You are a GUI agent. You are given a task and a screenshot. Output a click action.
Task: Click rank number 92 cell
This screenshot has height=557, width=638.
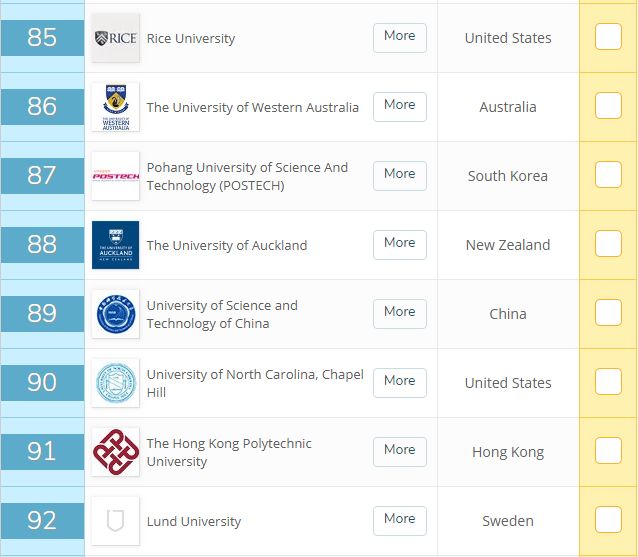tap(42, 521)
